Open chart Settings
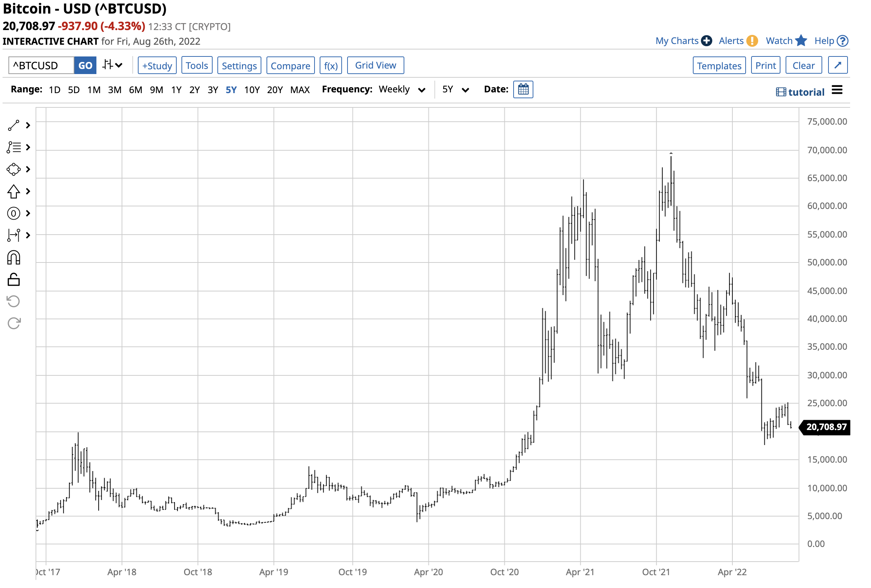The width and height of the screenshot is (871, 588). point(239,66)
